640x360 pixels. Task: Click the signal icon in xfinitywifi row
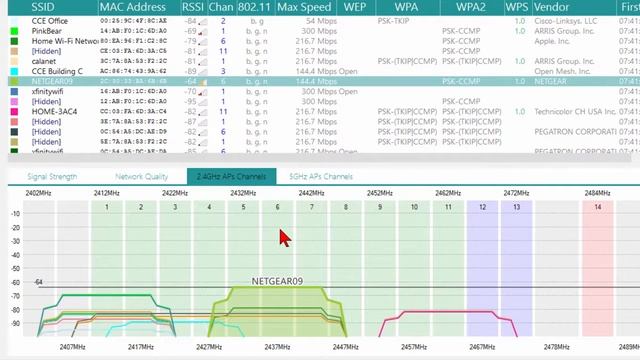pyautogui.click(x=203, y=92)
